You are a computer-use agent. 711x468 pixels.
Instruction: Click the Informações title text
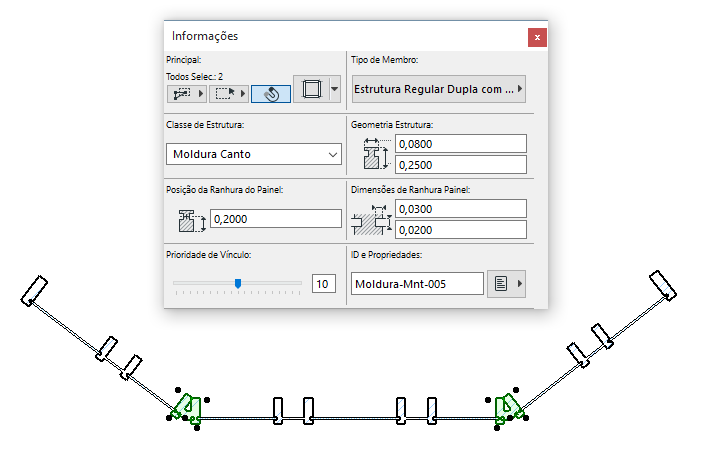tap(205, 36)
